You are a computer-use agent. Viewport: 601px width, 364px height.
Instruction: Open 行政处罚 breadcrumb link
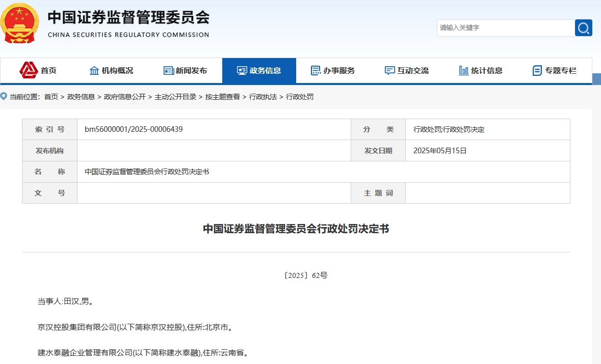300,97
